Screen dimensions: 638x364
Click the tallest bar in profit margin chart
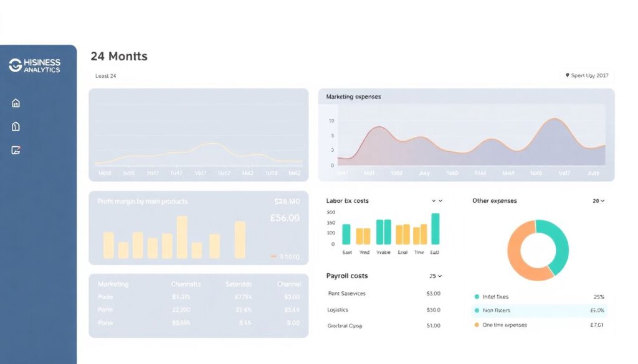[x=182, y=236]
